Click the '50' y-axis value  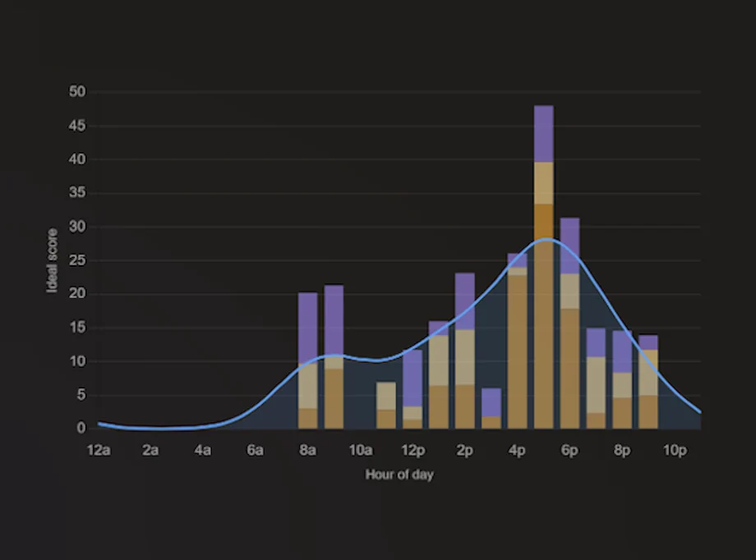tap(77, 92)
